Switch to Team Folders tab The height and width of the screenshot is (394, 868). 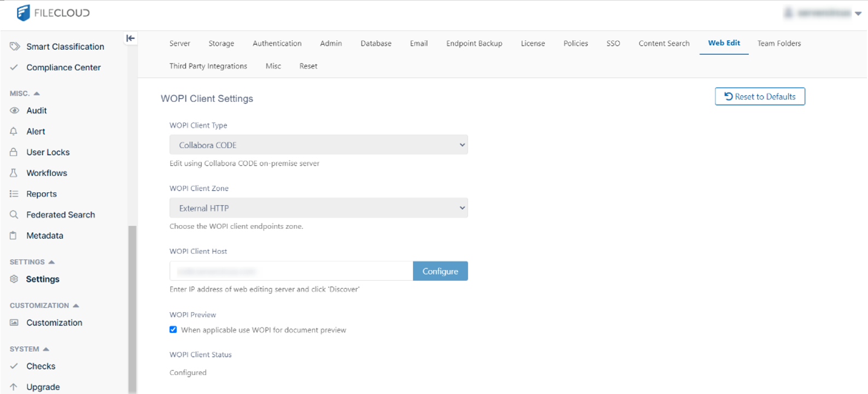coord(779,43)
